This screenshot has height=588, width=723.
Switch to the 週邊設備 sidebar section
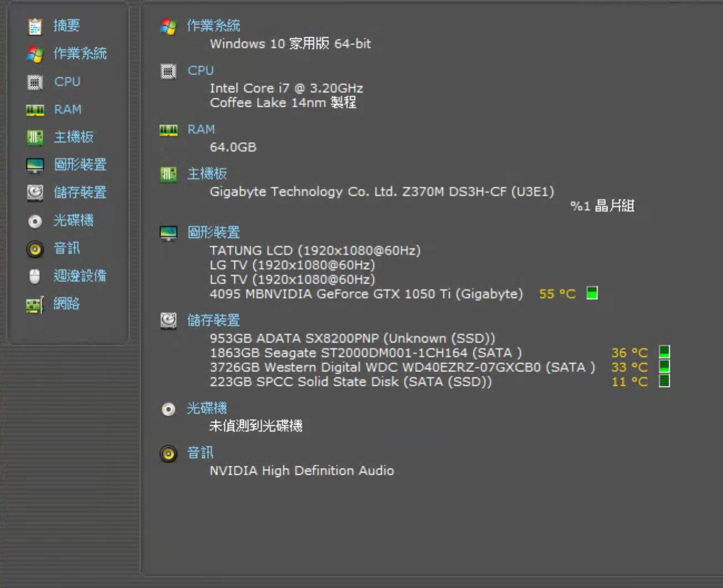click(79, 276)
